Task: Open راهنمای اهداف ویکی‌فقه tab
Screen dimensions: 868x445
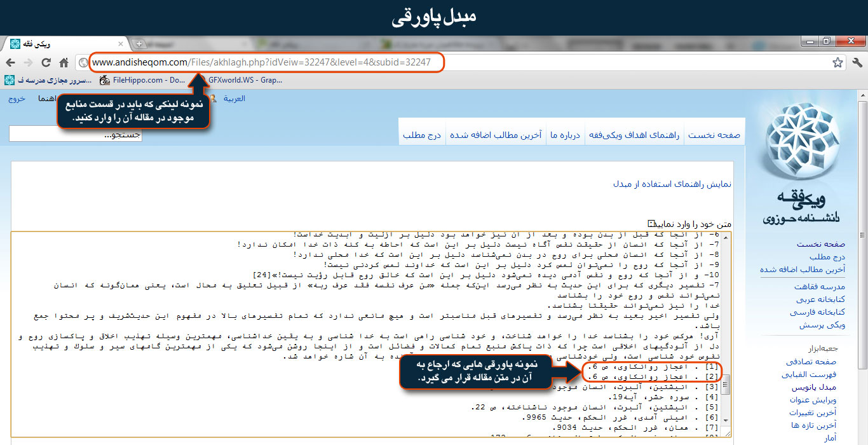Action: pos(634,135)
